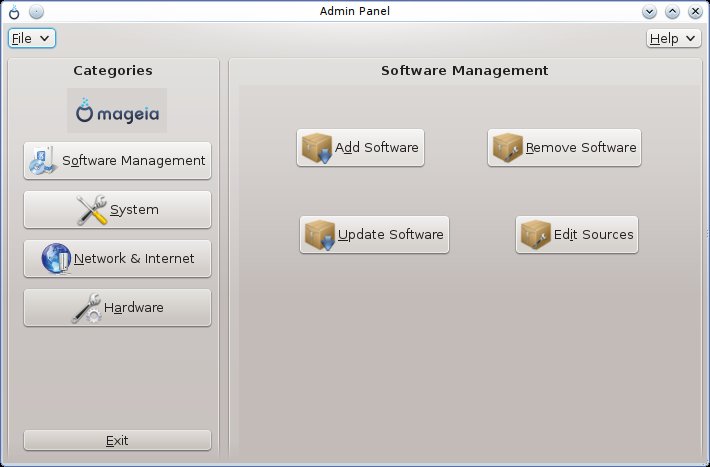Exit the Admin Panel with the Exit button
The height and width of the screenshot is (467, 710).
pyautogui.click(x=117, y=440)
